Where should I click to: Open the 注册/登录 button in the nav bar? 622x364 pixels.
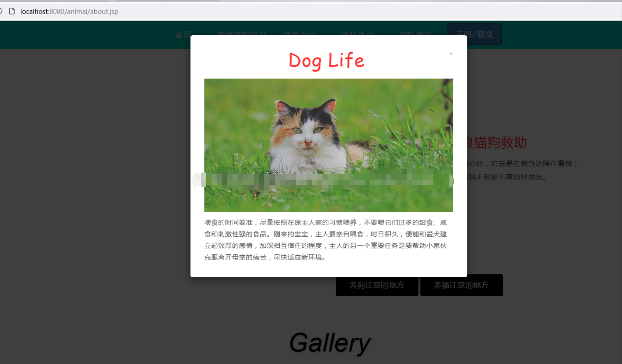474,34
